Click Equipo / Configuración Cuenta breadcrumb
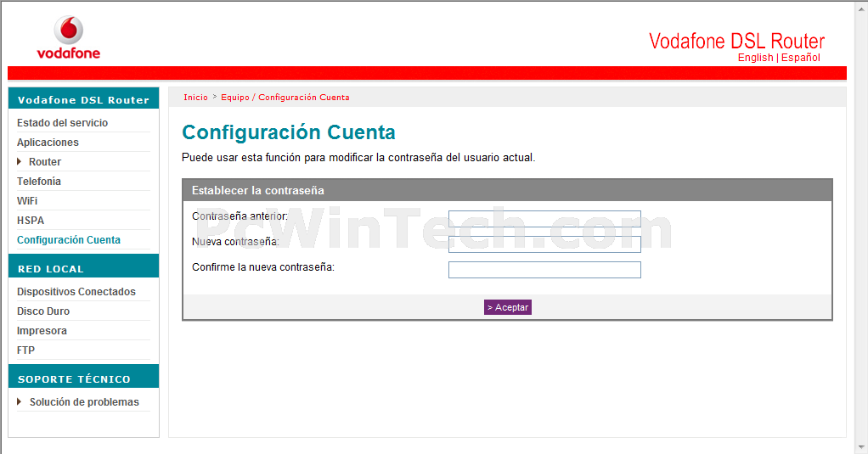The width and height of the screenshot is (868, 454). (285, 98)
